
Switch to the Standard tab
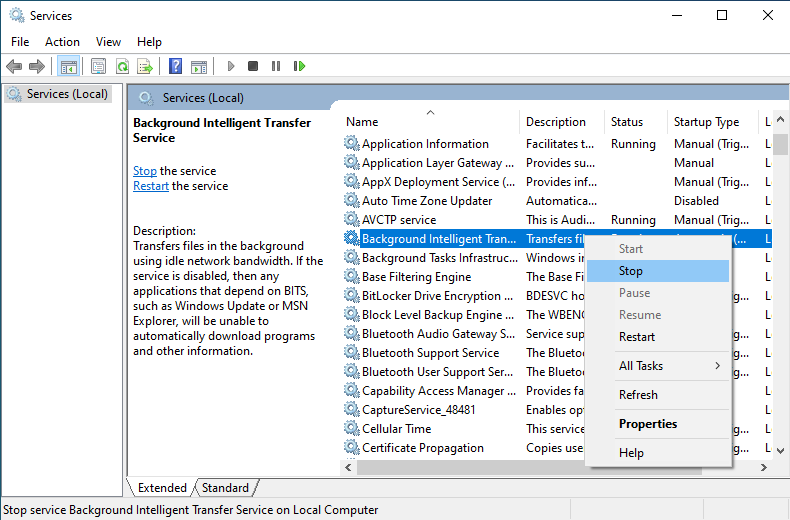pos(225,488)
